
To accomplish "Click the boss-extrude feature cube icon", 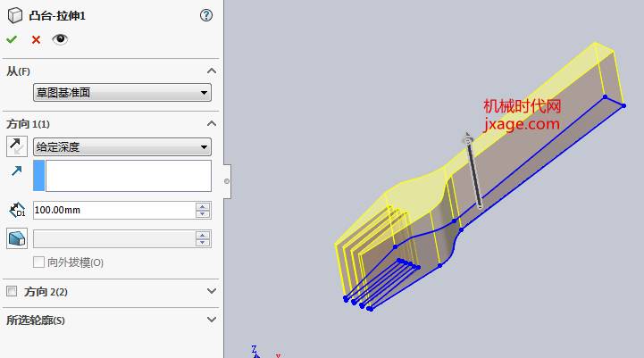I will coord(15,15).
